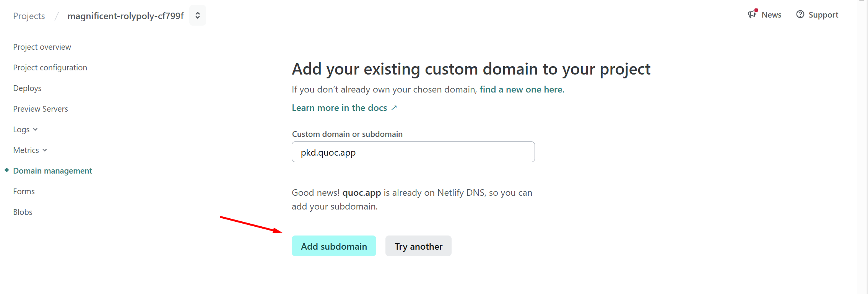Click the custom domain input field
Image resolution: width=868 pixels, height=294 pixels.
pos(413,152)
